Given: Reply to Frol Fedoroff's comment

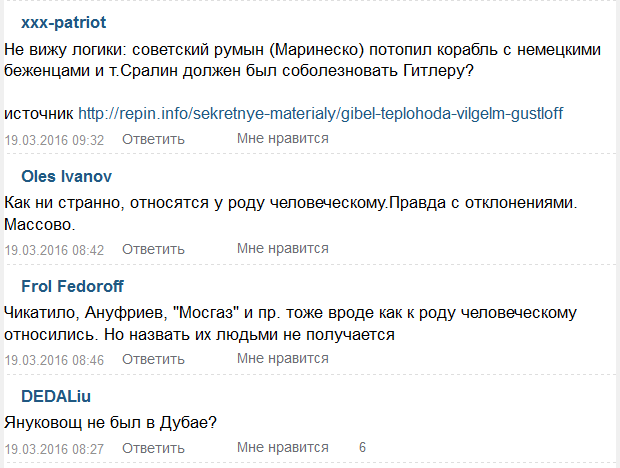Looking at the screenshot, I should (x=154, y=359).
